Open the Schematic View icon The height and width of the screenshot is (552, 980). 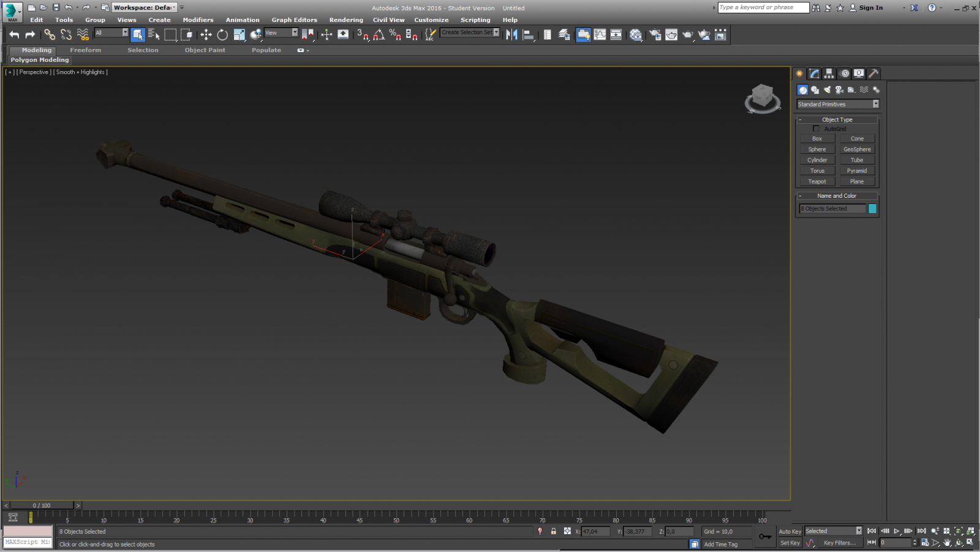[x=616, y=35]
